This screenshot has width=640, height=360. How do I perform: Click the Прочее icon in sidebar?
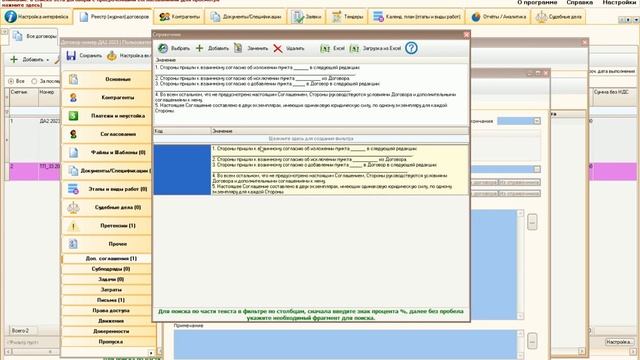point(73,244)
